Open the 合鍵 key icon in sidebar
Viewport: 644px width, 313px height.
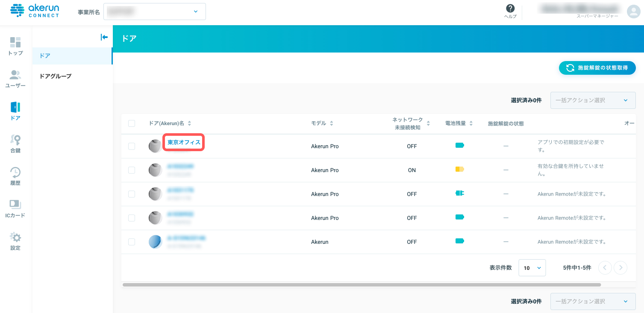[15, 140]
